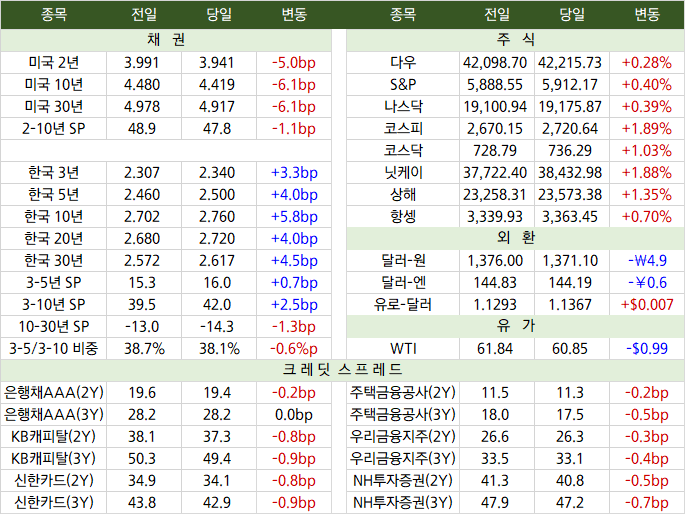Select the 은행채AAA(3Y) row label
The width and height of the screenshot is (685, 514).
coord(54,414)
